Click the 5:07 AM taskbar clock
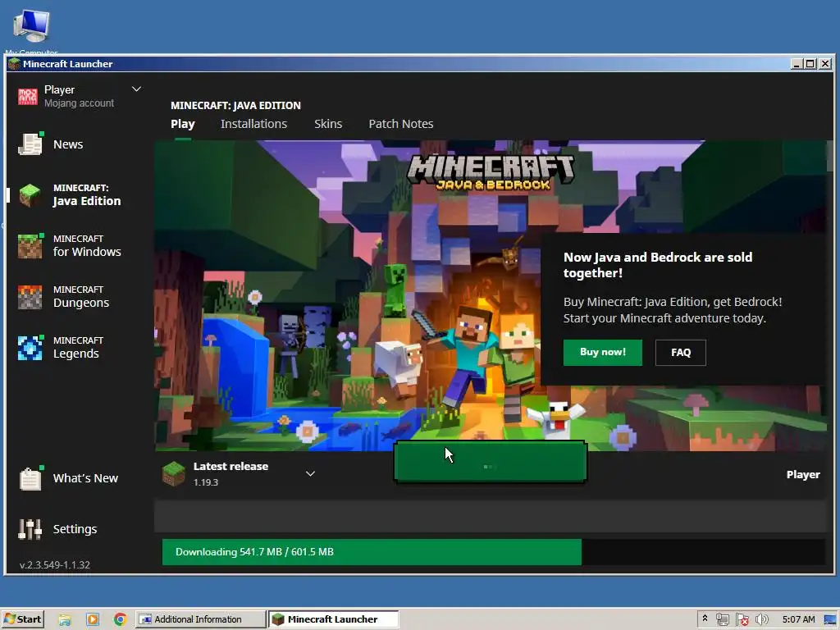 click(798, 619)
